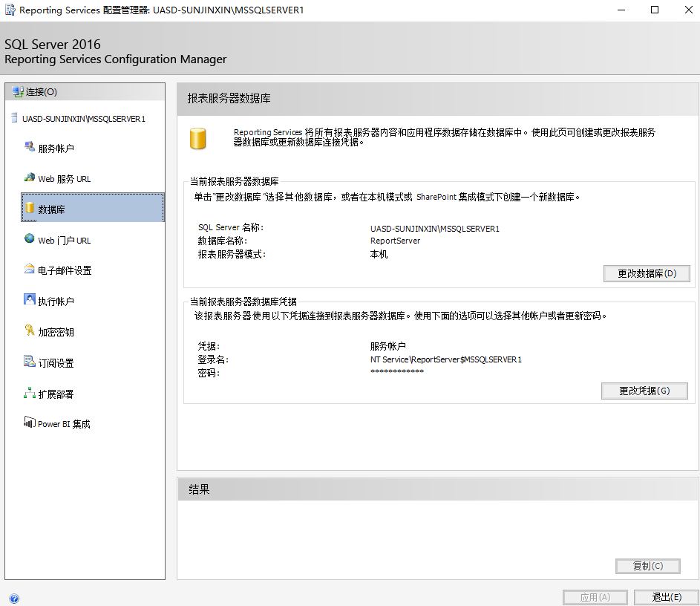This screenshot has width=700, height=606.
Task: Click the 更改凭据(G) button
Action: pos(644,391)
